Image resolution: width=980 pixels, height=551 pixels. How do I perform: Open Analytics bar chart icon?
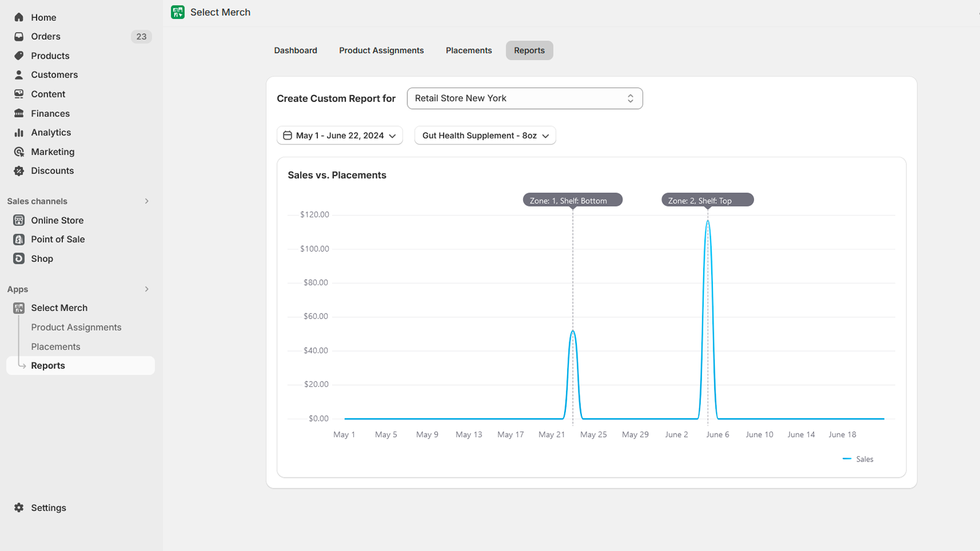tap(19, 133)
